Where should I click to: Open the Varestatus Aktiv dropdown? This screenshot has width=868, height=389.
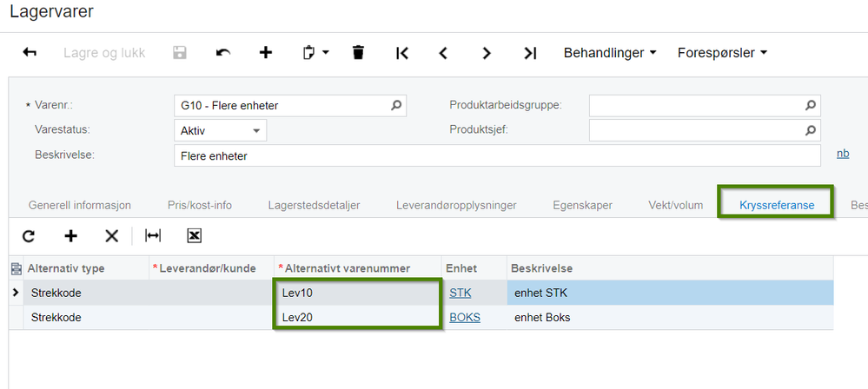pyautogui.click(x=221, y=130)
